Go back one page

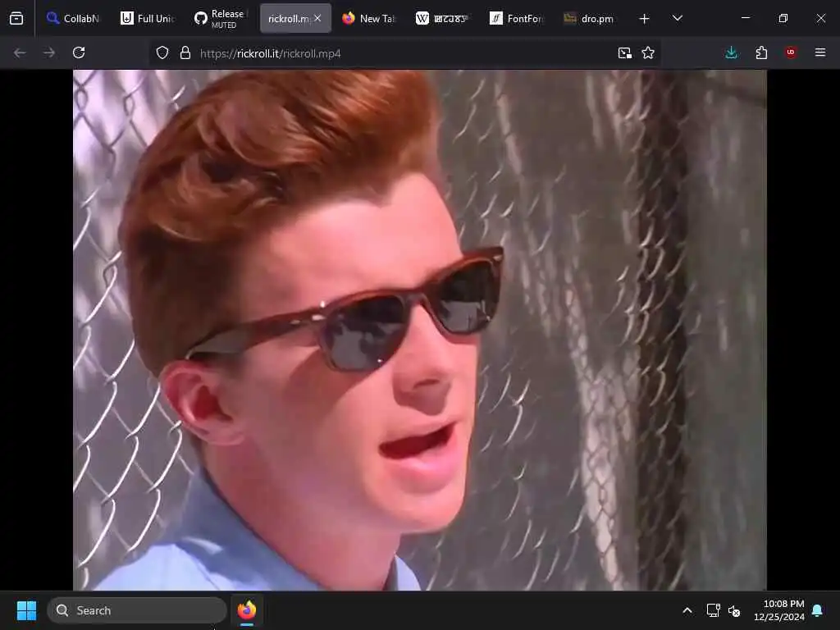[20, 52]
